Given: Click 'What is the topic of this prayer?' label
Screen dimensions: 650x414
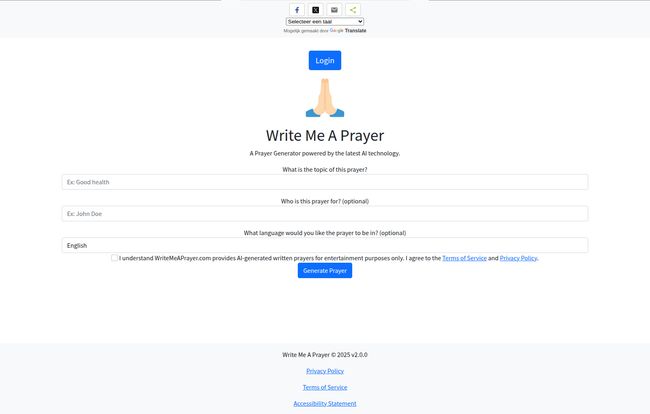Looking at the screenshot, I should pos(325,169).
